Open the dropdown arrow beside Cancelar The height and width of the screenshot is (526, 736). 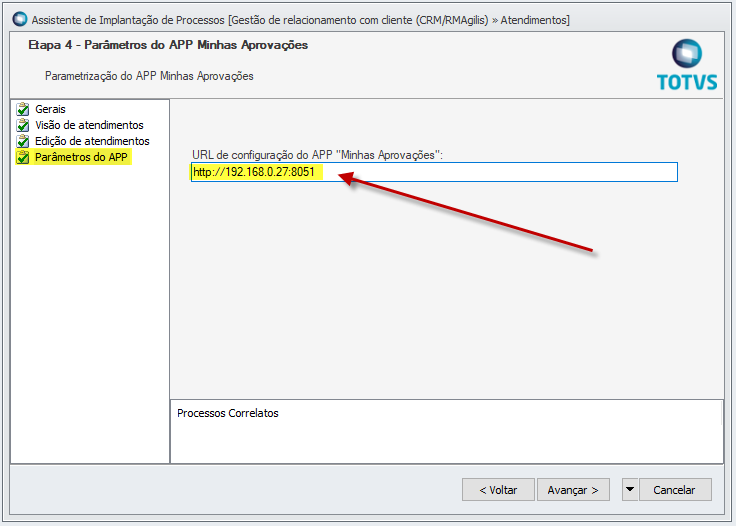click(630, 490)
